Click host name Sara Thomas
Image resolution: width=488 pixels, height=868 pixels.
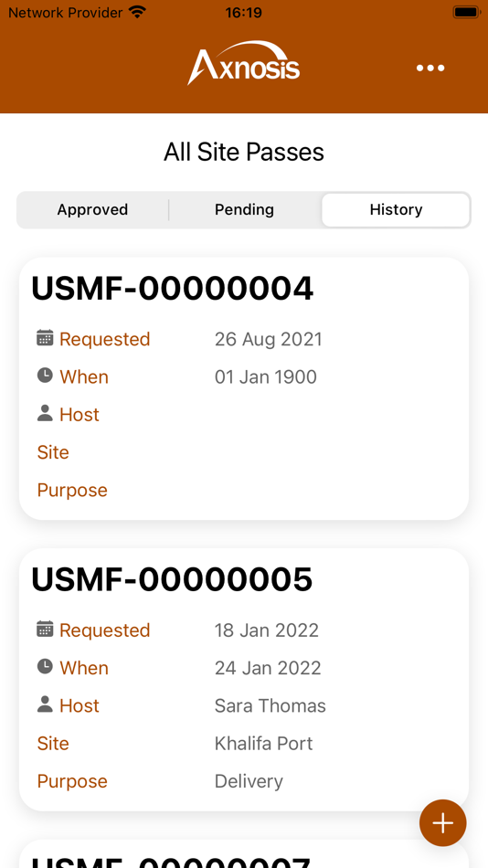pyautogui.click(x=271, y=705)
